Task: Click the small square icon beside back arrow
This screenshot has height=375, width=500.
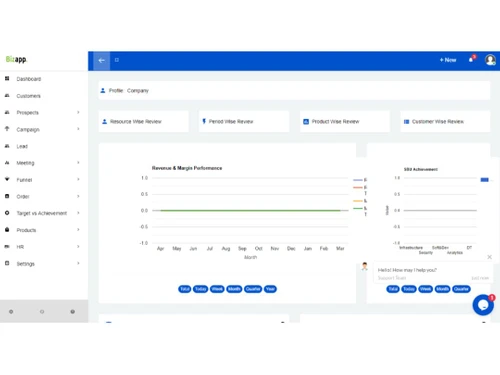Action: [x=117, y=60]
